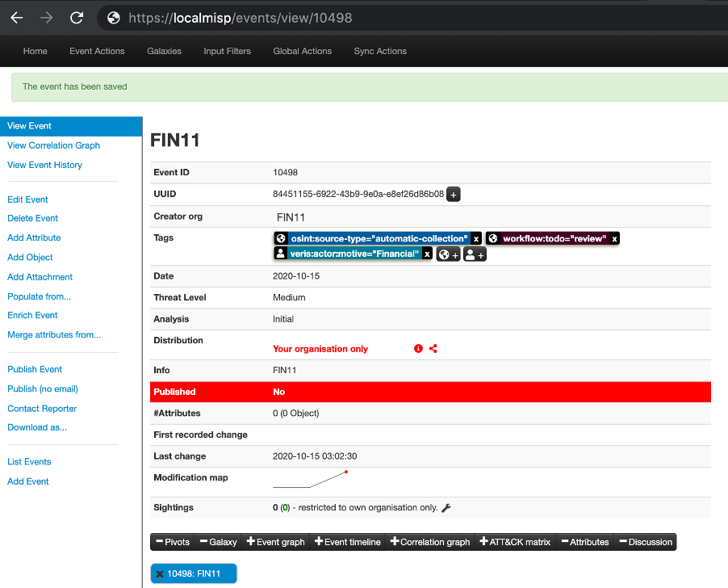Click Edit Event in sidebar
The width and height of the screenshot is (728, 588).
click(27, 199)
